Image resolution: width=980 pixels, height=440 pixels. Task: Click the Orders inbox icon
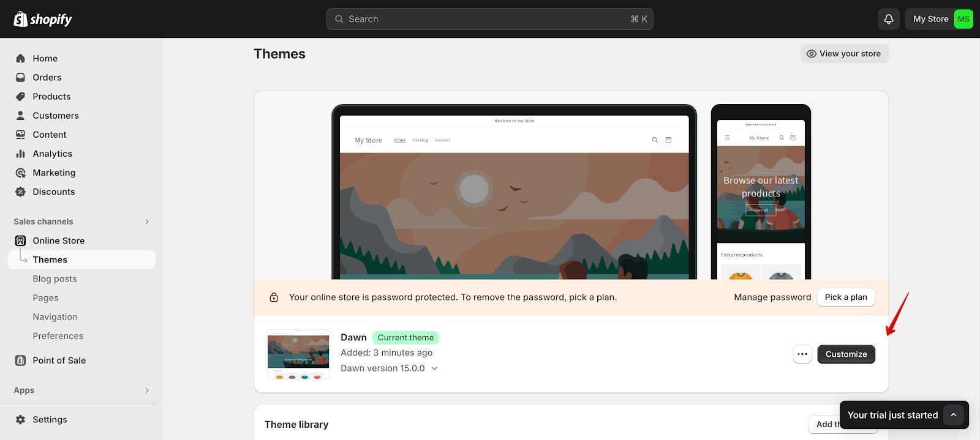pos(20,77)
